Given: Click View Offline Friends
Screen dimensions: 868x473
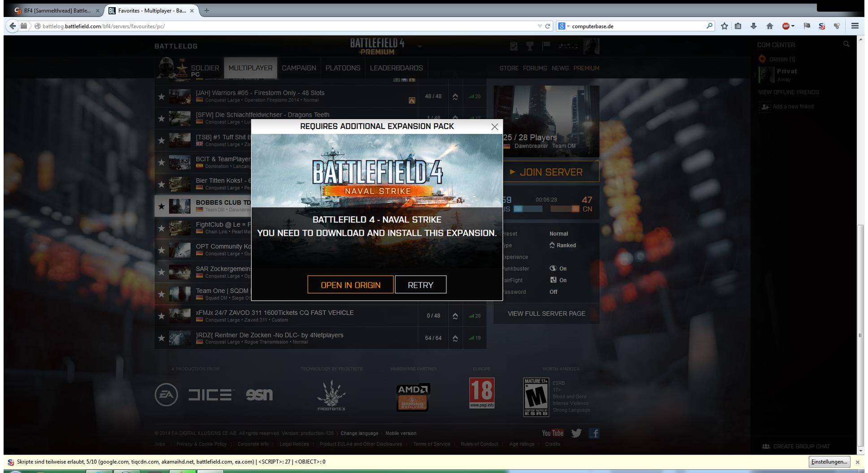Looking at the screenshot, I should 789,92.
